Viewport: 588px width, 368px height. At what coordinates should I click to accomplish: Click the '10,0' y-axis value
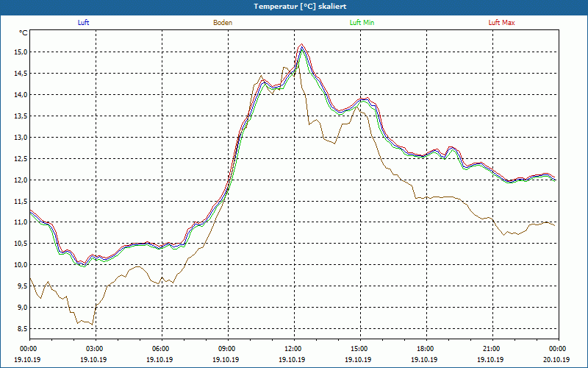tap(21, 265)
